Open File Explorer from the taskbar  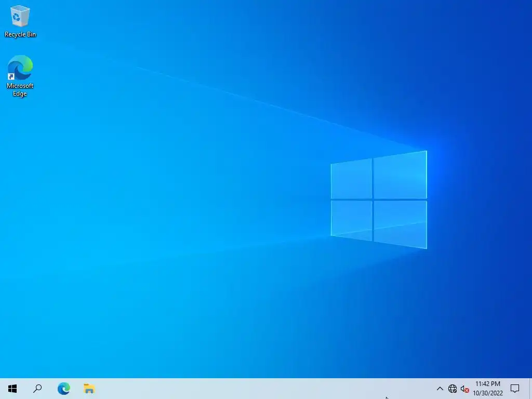point(89,389)
